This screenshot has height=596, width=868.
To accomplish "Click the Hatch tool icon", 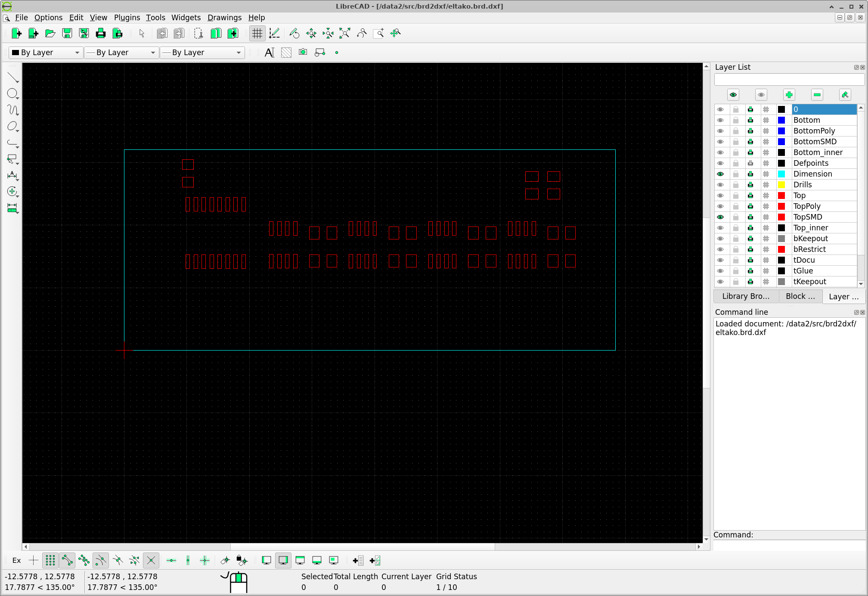I will 286,53.
